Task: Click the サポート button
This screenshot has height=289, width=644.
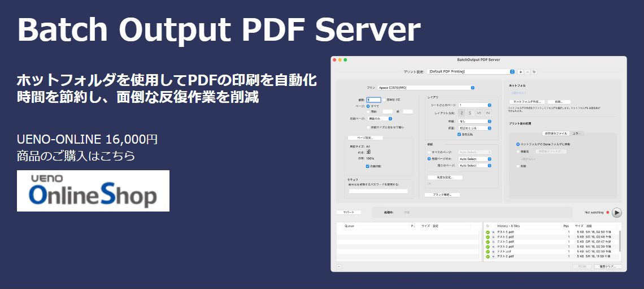Action: coord(349,213)
